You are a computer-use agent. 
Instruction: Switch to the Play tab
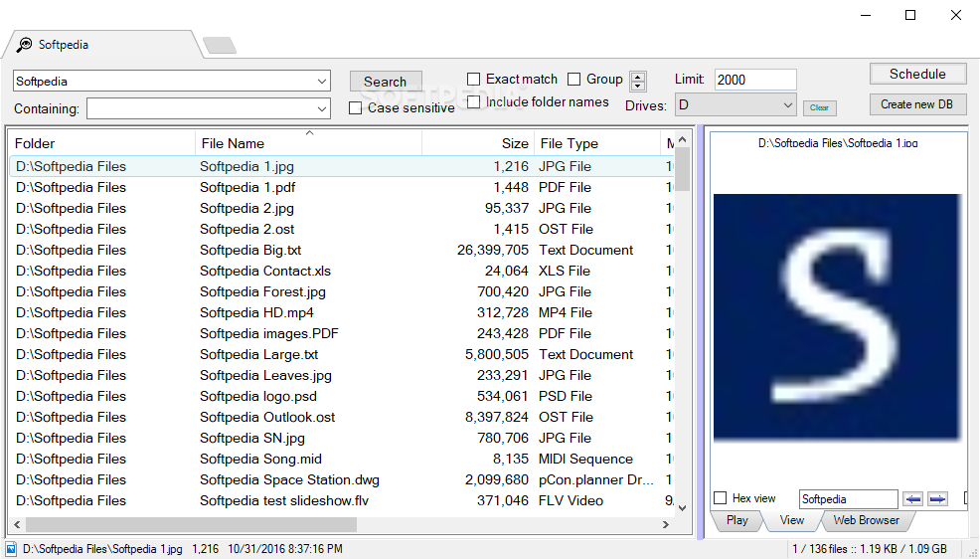(x=736, y=520)
